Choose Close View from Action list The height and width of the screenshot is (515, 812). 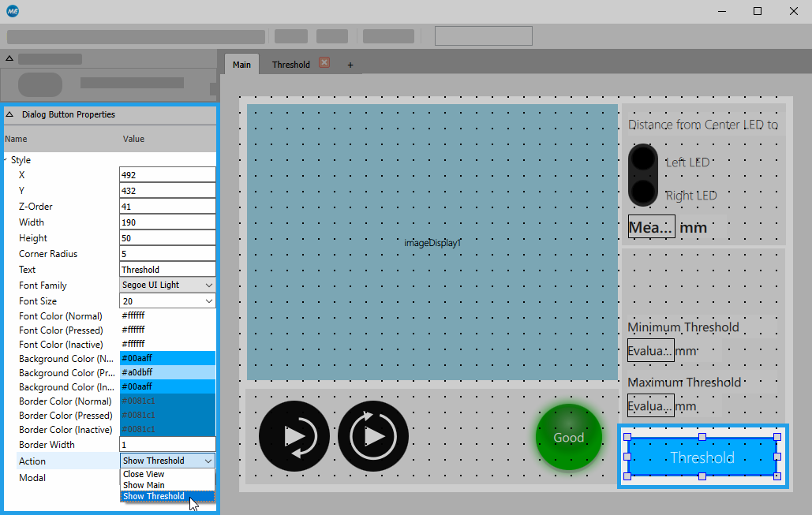click(144, 475)
